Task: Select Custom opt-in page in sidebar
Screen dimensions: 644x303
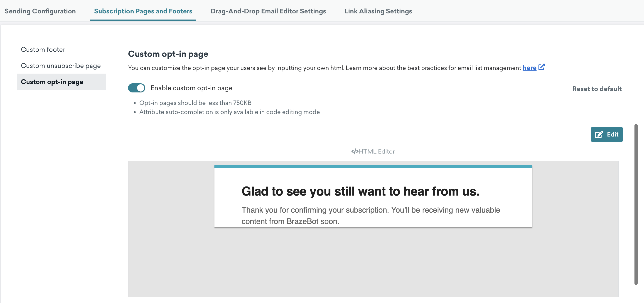Action: click(x=61, y=82)
